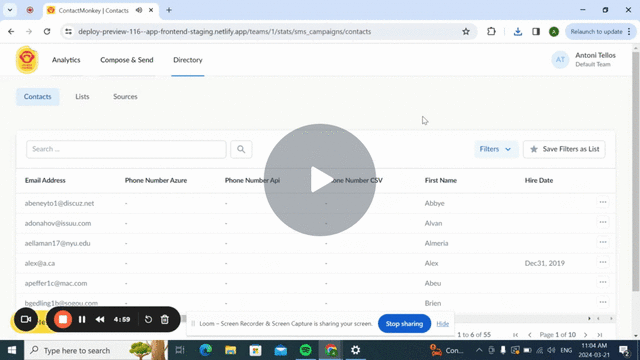Screen dimensions: 640x360
Task: Open File Explorer from taskbar
Action: click(x=231, y=350)
